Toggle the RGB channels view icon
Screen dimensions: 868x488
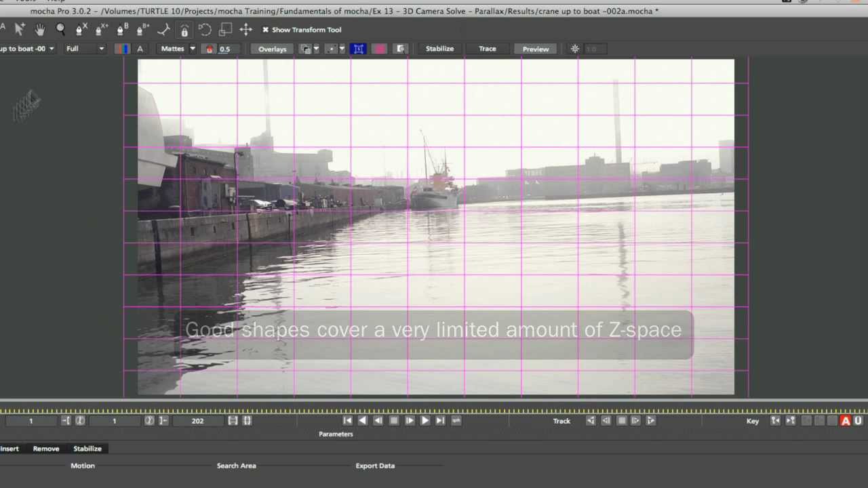[x=122, y=49]
